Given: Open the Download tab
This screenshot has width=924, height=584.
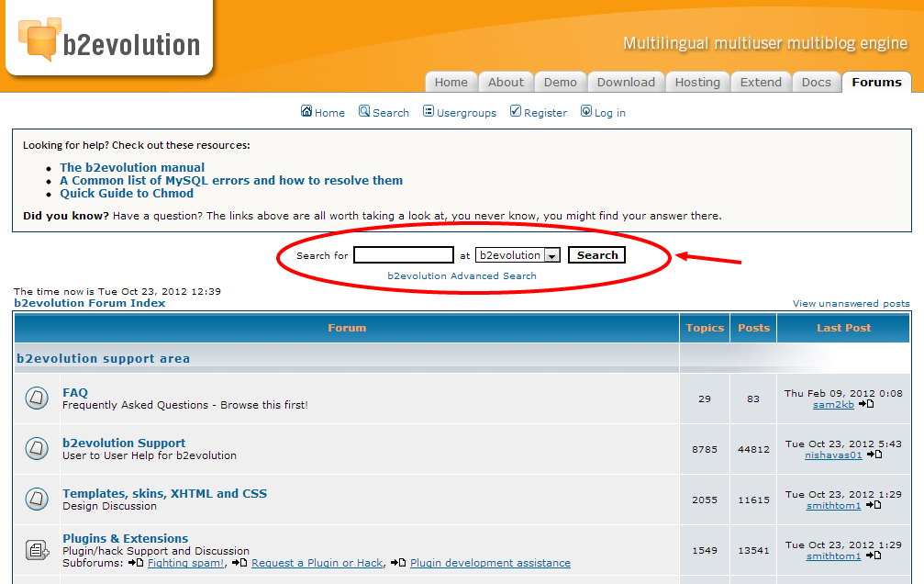Looking at the screenshot, I should pyautogui.click(x=626, y=82).
